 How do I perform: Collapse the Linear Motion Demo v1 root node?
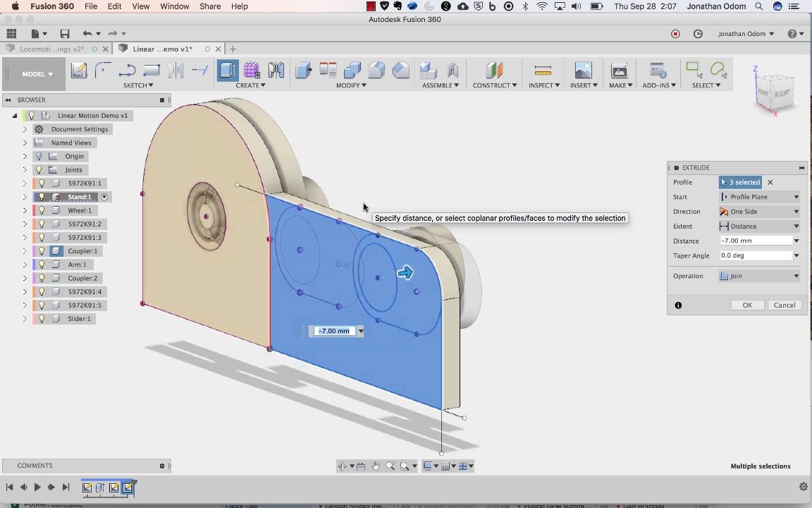click(x=15, y=116)
